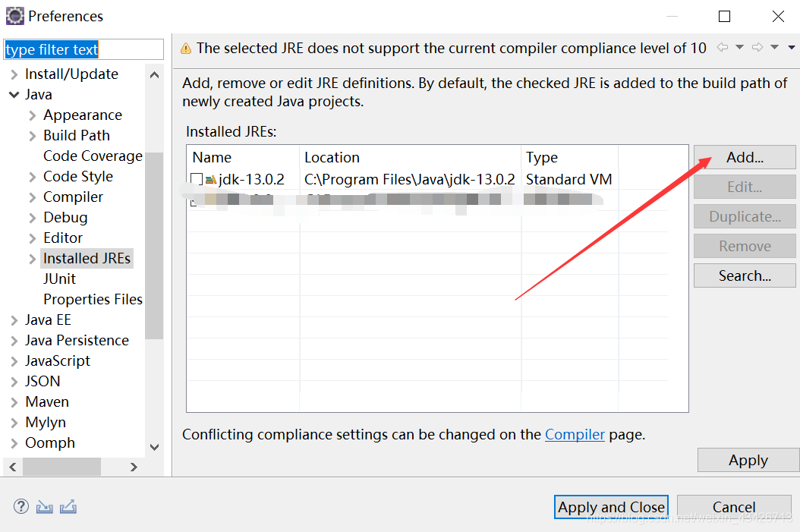Expand the Install/Update category
800x532 pixels.
pos(14,74)
